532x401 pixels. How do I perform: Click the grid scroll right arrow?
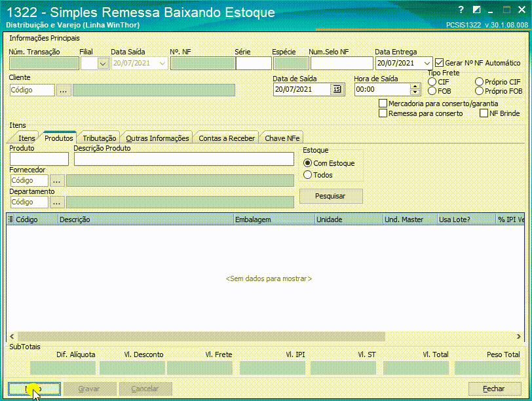pos(518,337)
